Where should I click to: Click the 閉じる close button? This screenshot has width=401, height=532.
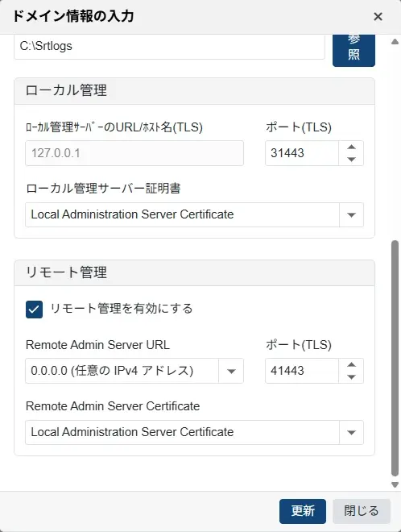pos(362,511)
